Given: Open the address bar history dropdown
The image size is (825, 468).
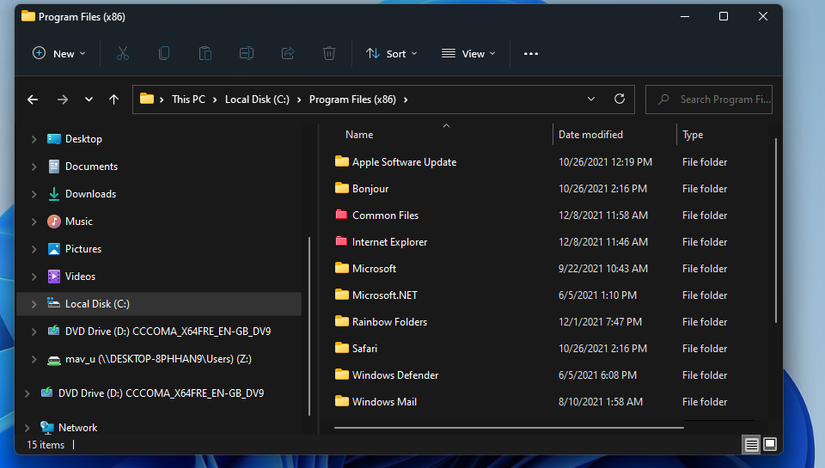Looking at the screenshot, I should tap(591, 99).
